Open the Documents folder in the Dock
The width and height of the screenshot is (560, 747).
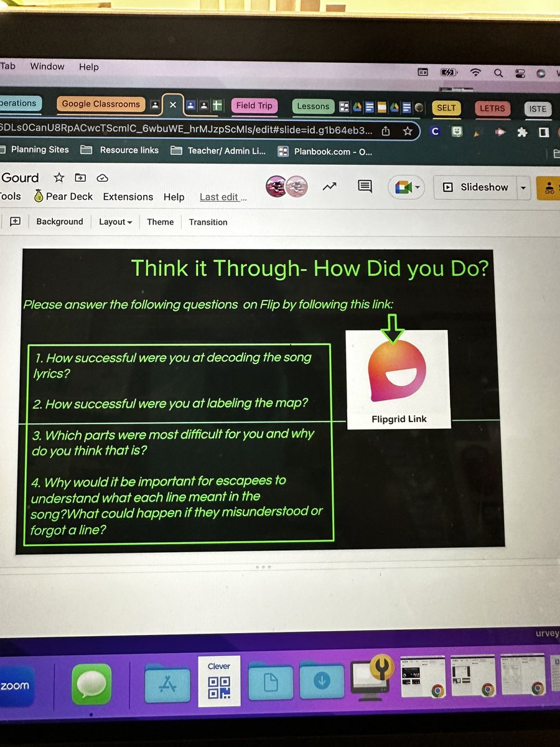pyautogui.click(x=270, y=682)
